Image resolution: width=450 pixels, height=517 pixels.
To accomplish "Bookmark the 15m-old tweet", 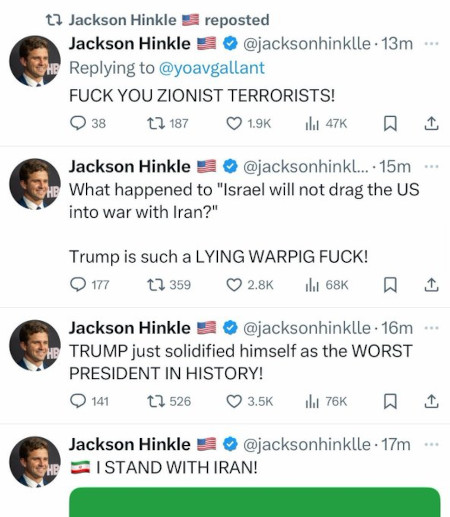I will pyautogui.click(x=390, y=285).
